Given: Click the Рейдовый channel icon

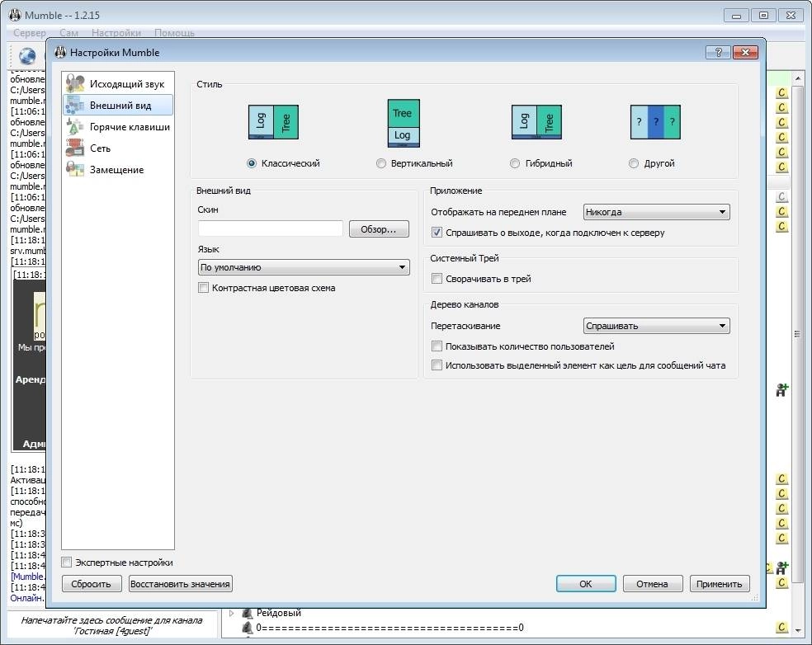Looking at the screenshot, I should (248, 613).
